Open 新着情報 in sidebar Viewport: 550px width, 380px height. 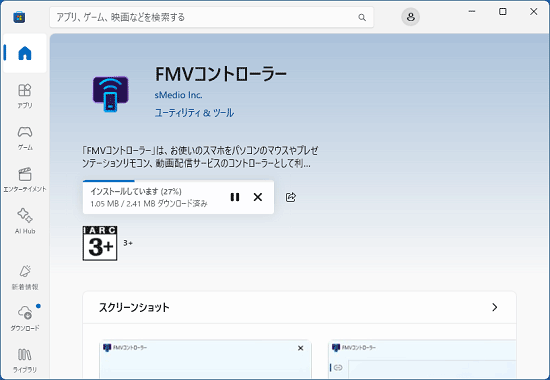coord(25,277)
